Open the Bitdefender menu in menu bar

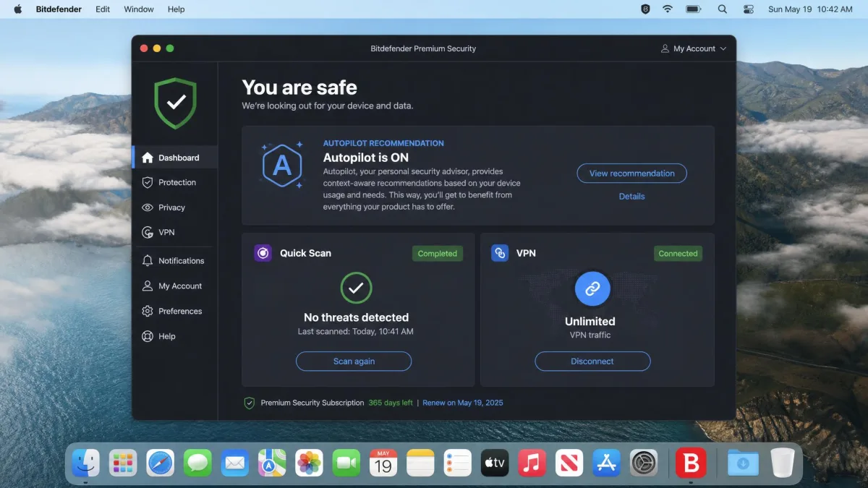click(59, 9)
